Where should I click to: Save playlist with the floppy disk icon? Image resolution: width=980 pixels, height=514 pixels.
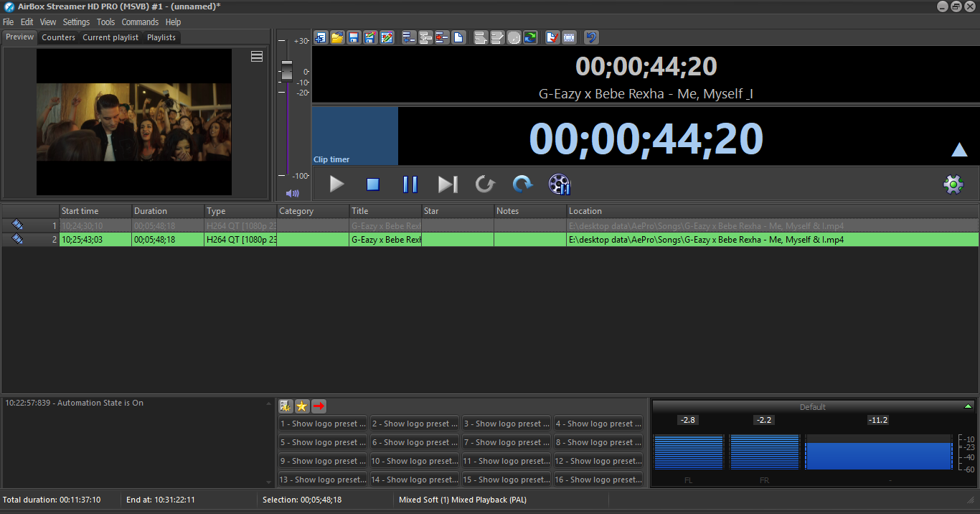[354, 37]
